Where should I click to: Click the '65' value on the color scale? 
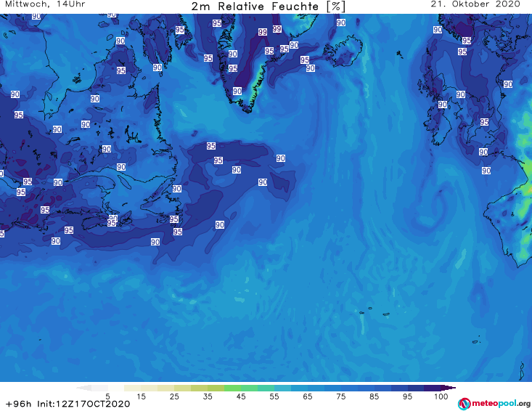(308, 396)
